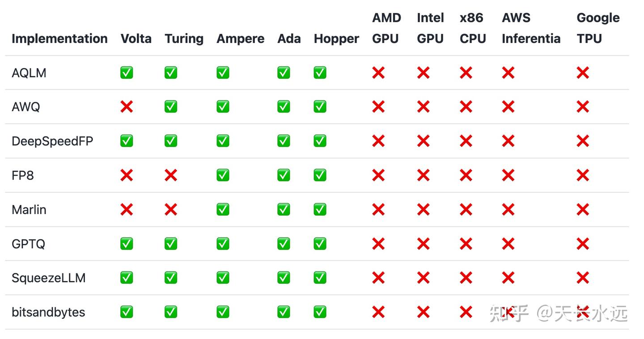
Task: Select the bitsandbytes row label
Action: pos(48,312)
